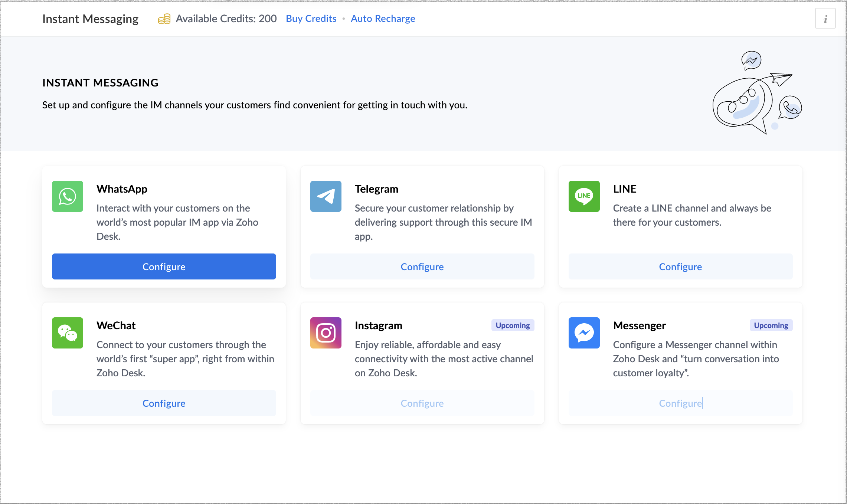This screenshot has height=504, width=847.
Task: Click the Messenger card heading
Action: click(x=640, y=325)
